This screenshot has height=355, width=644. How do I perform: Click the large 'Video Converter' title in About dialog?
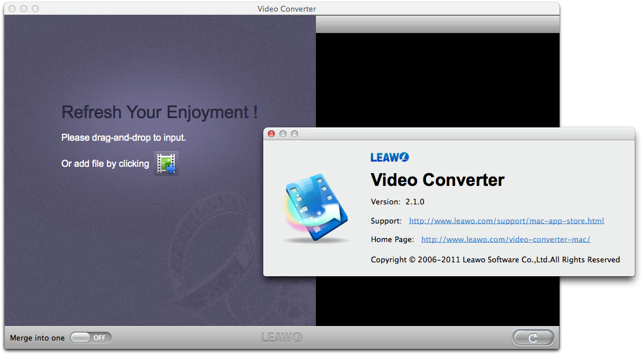click(x=437, y=180)
